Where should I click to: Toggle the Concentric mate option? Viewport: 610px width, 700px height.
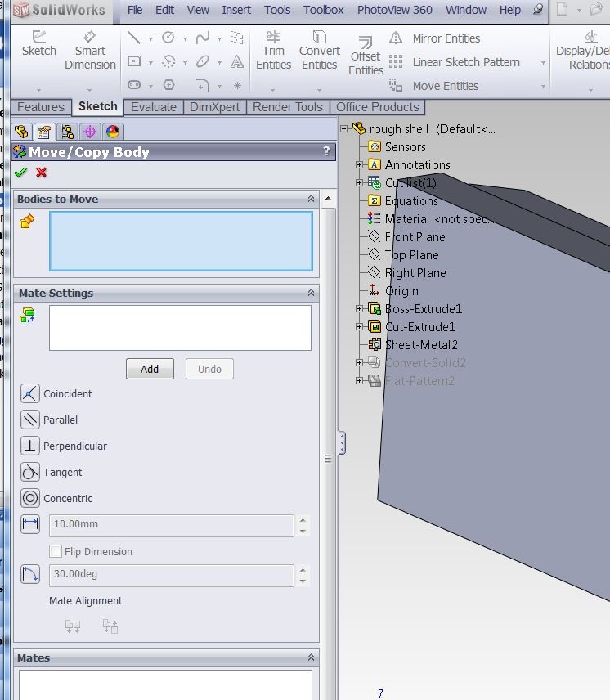coord(30,498)
